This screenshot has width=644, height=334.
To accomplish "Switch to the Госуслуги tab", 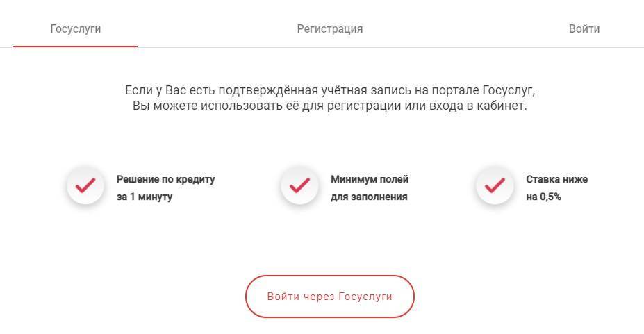I will (x=76, y=29).
